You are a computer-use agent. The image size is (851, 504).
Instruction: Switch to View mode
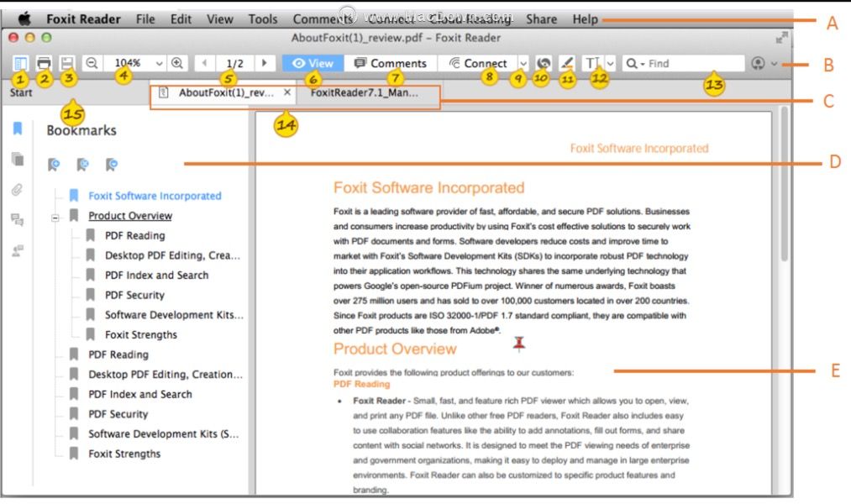[313, 63]
